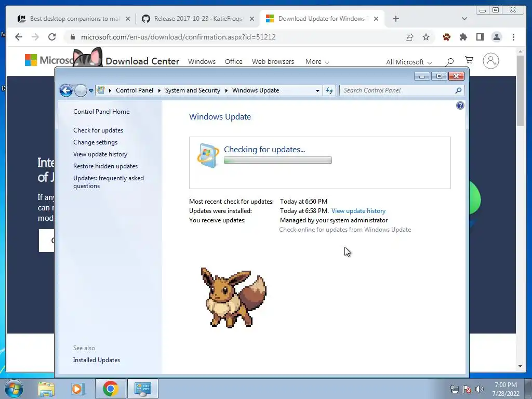Screen dimensions: 532x399
Task: Open Control Panel Home
Action: coord(101,112)
